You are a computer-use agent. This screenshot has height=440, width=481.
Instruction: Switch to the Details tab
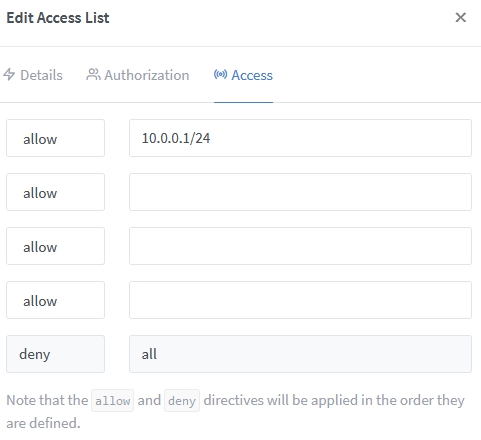(33, 75)
